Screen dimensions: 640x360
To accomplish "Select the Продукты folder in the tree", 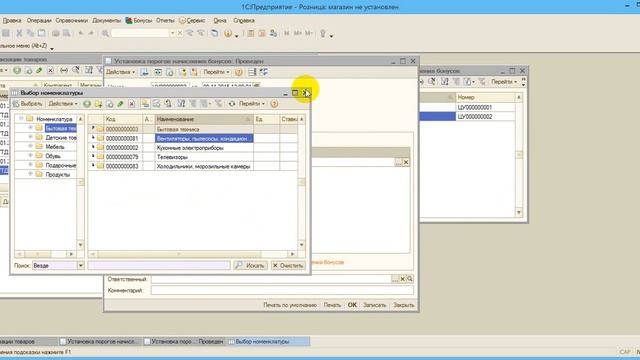I will pos(58,174).
